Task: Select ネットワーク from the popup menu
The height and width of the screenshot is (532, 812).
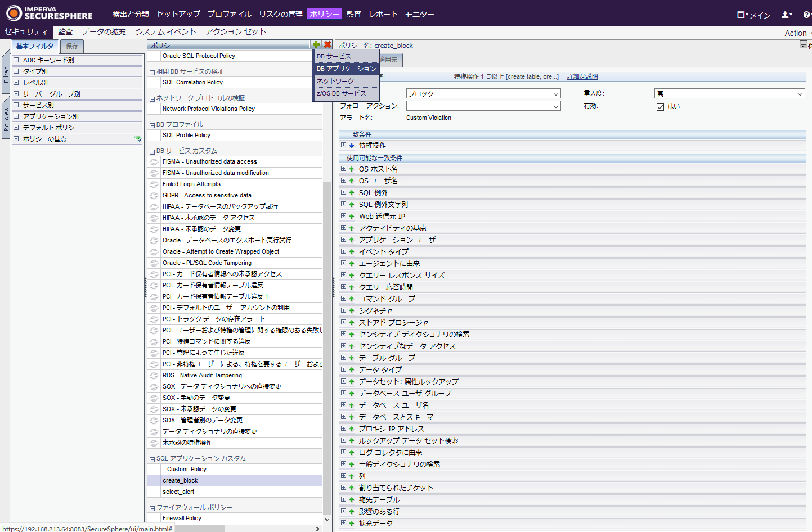Action: [346, 81]
